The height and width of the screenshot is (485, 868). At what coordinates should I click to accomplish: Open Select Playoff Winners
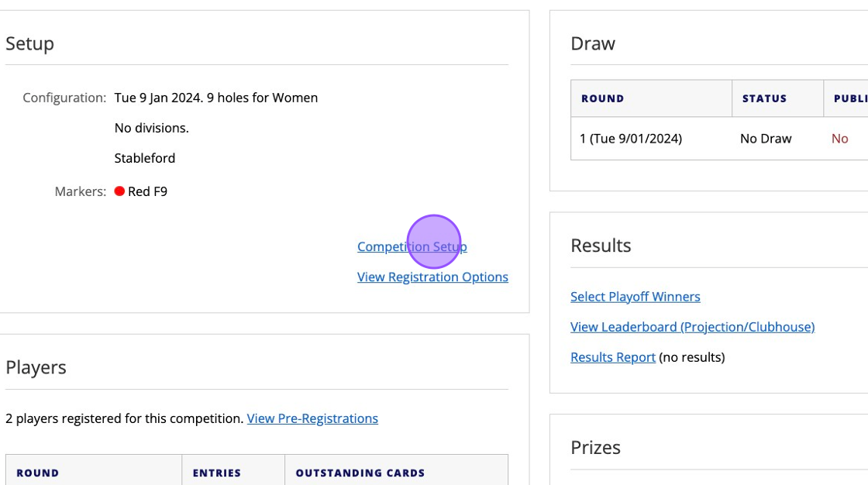635,297
